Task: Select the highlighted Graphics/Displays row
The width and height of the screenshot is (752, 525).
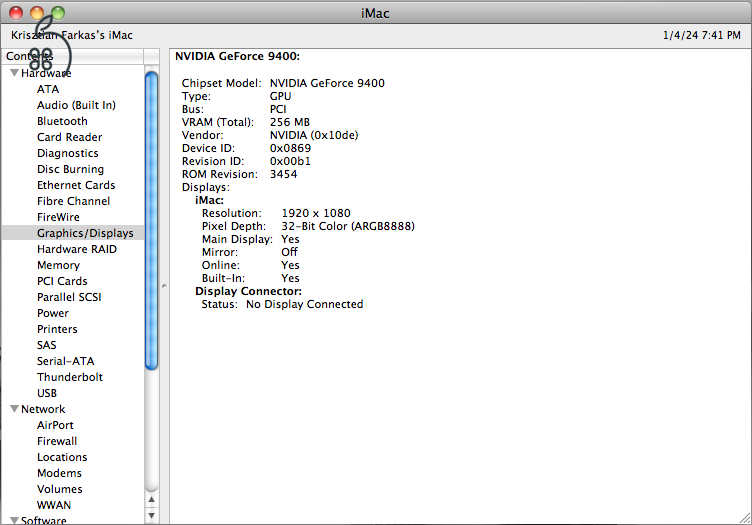Action: coord(73,233)
